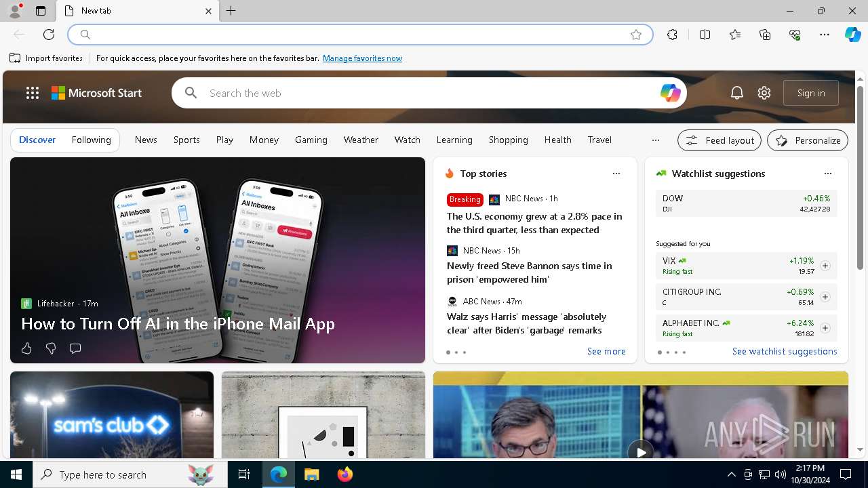Select second Top stories page dot

point(456,352)
